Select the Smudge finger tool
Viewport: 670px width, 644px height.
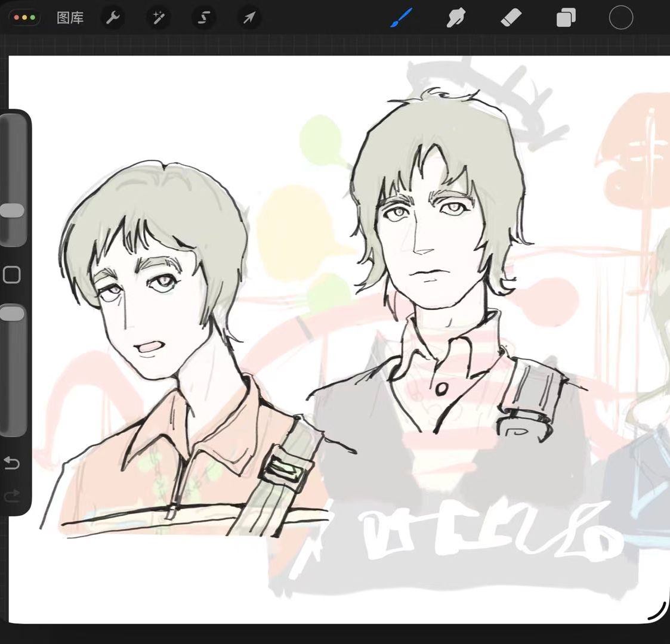(x=456, y=18)
